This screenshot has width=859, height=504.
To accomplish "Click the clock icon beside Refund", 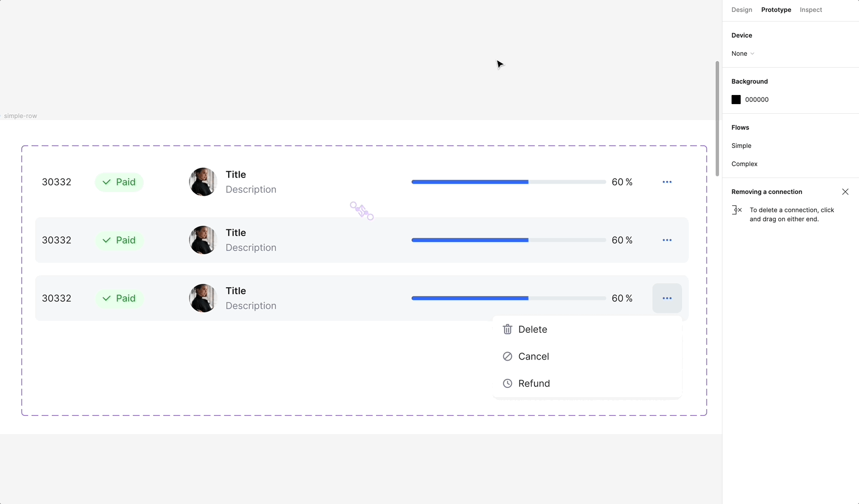I will (507, 383).
